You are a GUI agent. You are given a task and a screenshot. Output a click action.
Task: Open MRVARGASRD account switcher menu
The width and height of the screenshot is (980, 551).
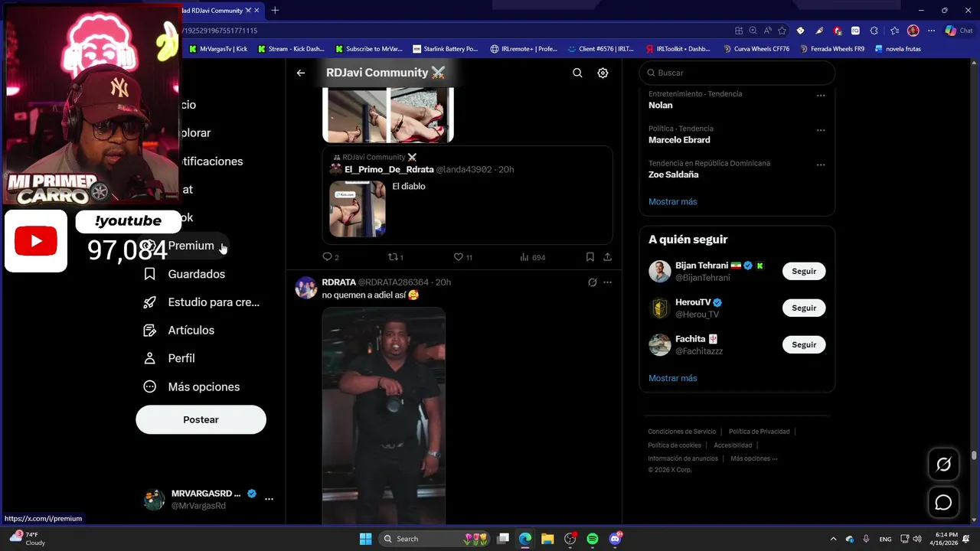pos(269,499)
